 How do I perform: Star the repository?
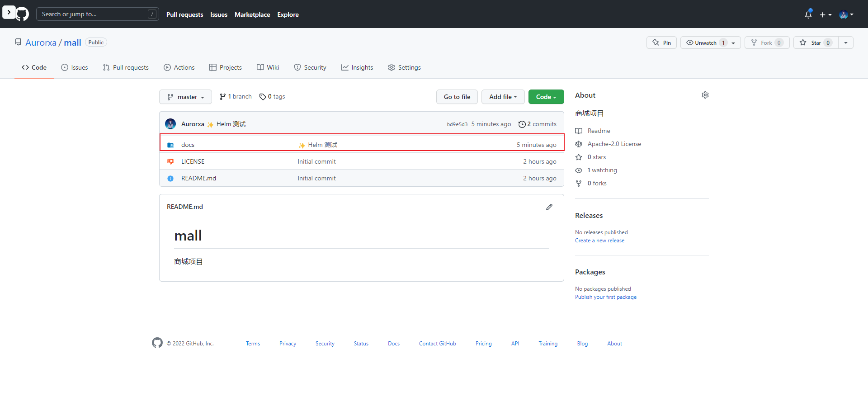coord(816,42)
